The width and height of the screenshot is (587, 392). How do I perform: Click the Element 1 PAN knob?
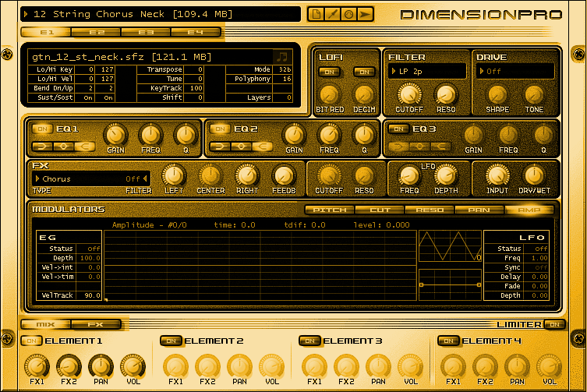(x=101, y=366)
